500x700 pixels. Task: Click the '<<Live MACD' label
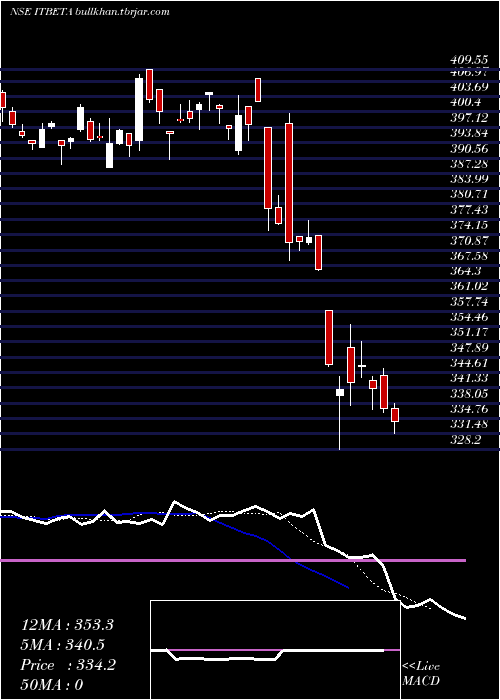pyautogui.click(x=421, y=674)
